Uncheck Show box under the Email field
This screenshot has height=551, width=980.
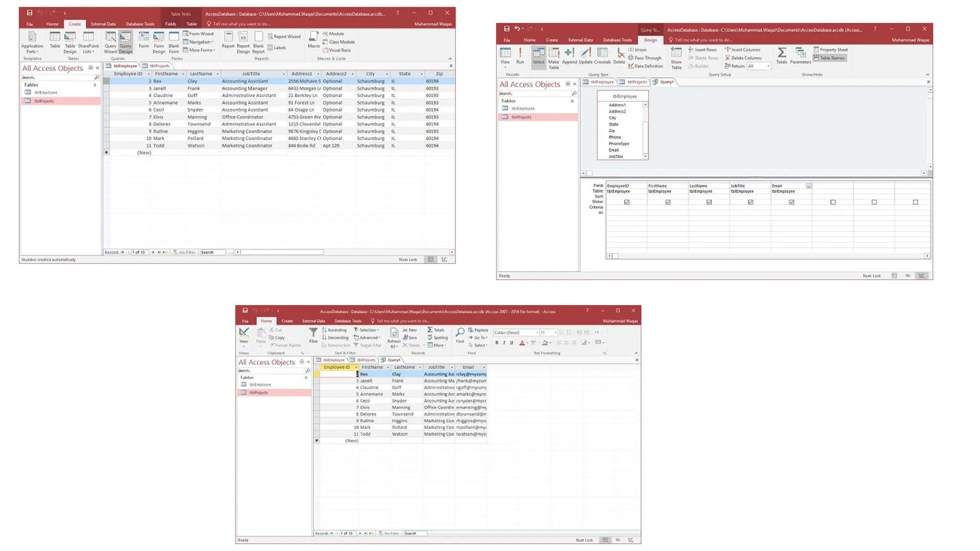click(791, 202)
